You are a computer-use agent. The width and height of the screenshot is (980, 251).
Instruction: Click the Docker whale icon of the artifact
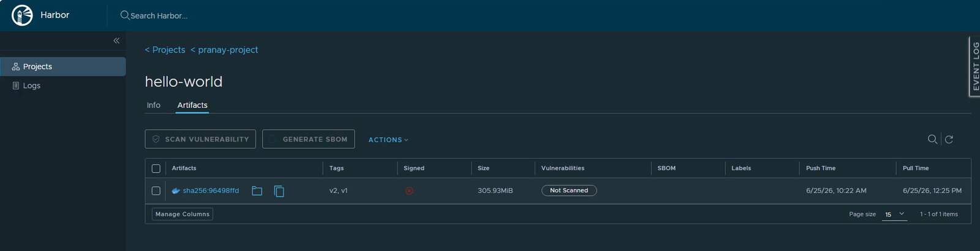(x=176, y=191)
